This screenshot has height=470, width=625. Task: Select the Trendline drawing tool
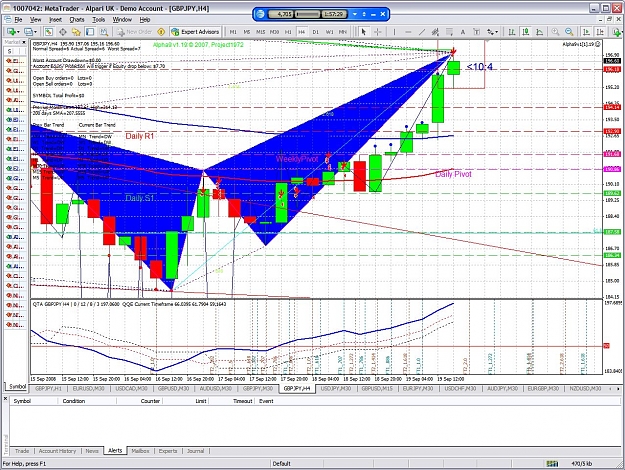coord(422,32)
